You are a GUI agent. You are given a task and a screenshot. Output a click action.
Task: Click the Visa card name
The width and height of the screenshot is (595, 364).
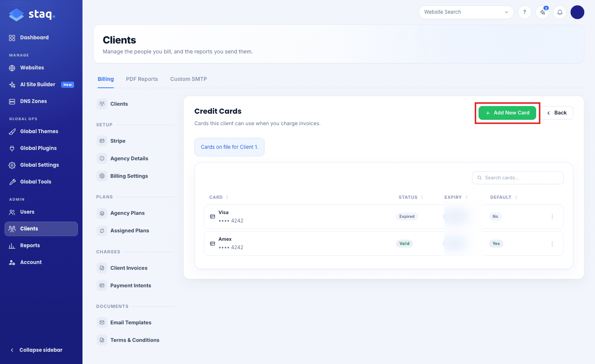pyautogui.click(x=223, y=213)
